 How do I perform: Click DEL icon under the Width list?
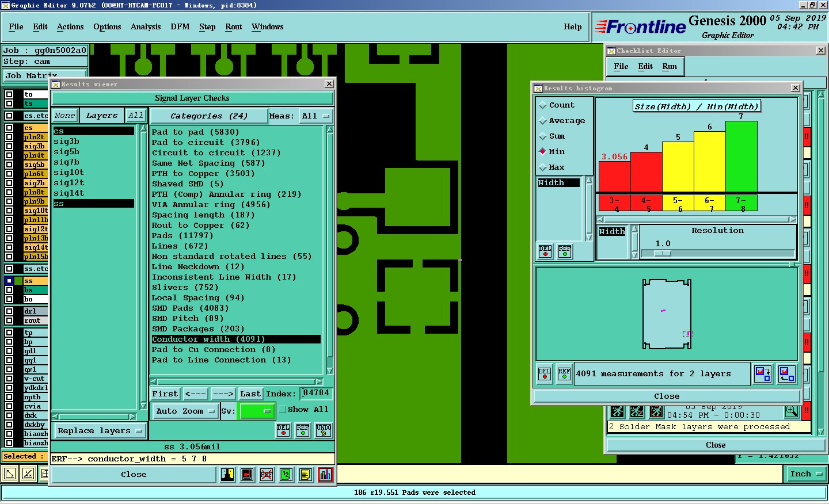[x=545, y=251]
